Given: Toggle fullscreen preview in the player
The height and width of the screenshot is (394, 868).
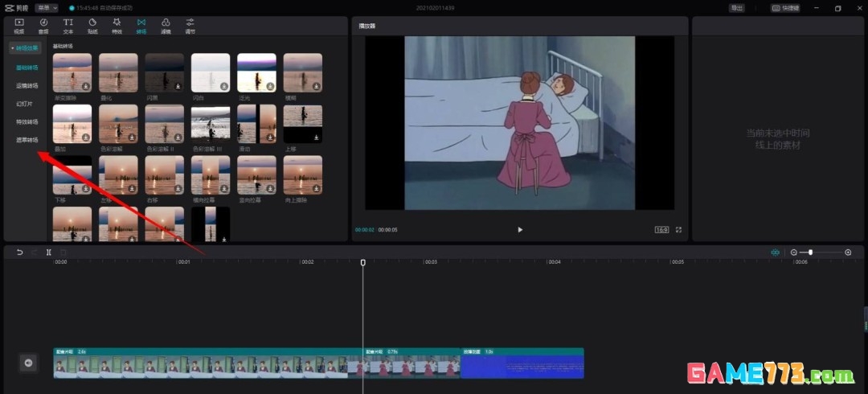Looking at the screenshot, I should click(678, 230).
